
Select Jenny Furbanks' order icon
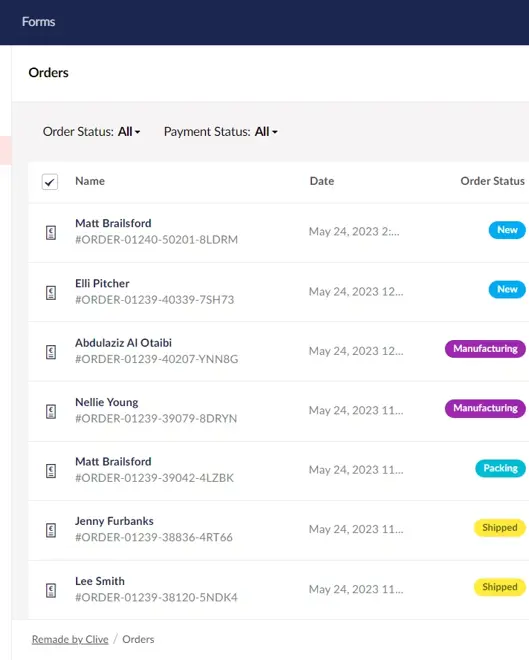tap(51, 530)
